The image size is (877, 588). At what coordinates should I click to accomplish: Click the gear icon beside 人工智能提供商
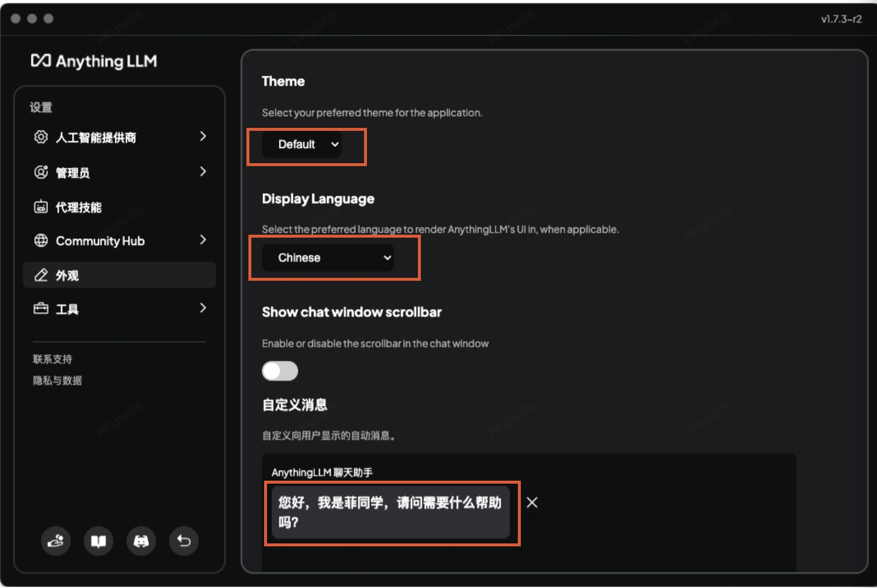[x=41, y=137]
